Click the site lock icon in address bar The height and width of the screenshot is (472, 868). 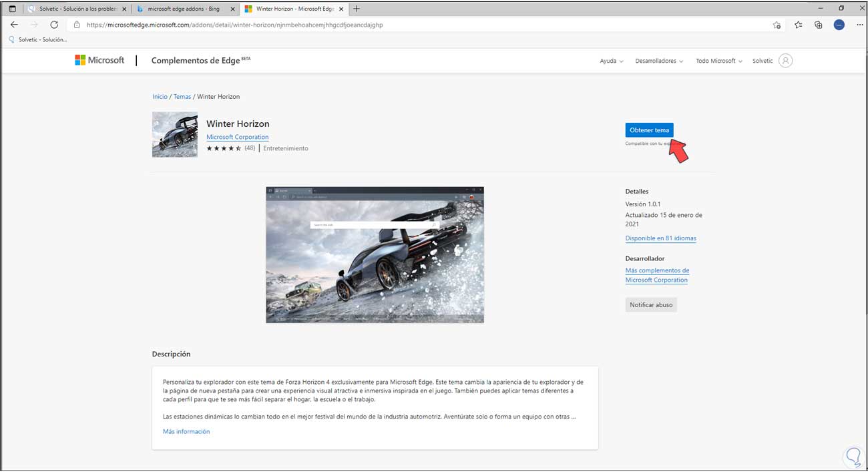click(x=77, y=25)
